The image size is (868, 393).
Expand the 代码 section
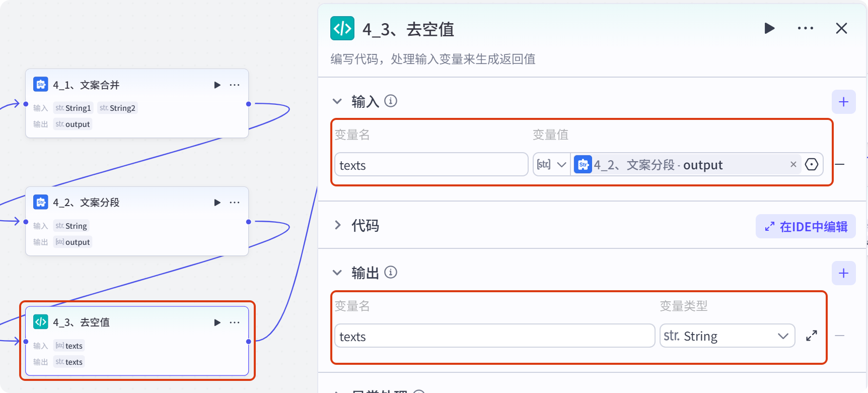(337, 225)
